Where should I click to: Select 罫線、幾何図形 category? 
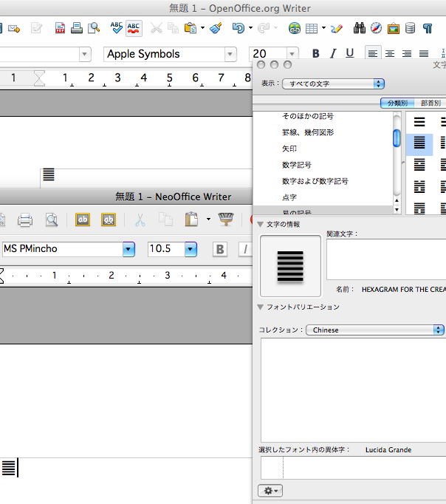(x=308, y=132)
